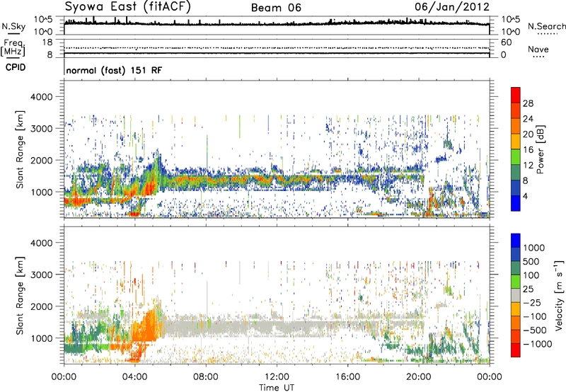Click the "-100" label on Velocity colorbar
The height and width of the screenshot is (392, 566).
tap(534, 316)
